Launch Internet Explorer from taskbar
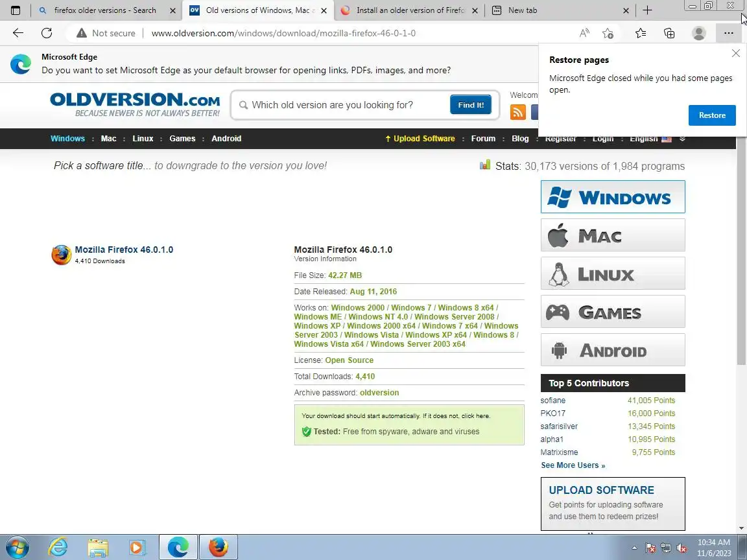 [58, 547]
